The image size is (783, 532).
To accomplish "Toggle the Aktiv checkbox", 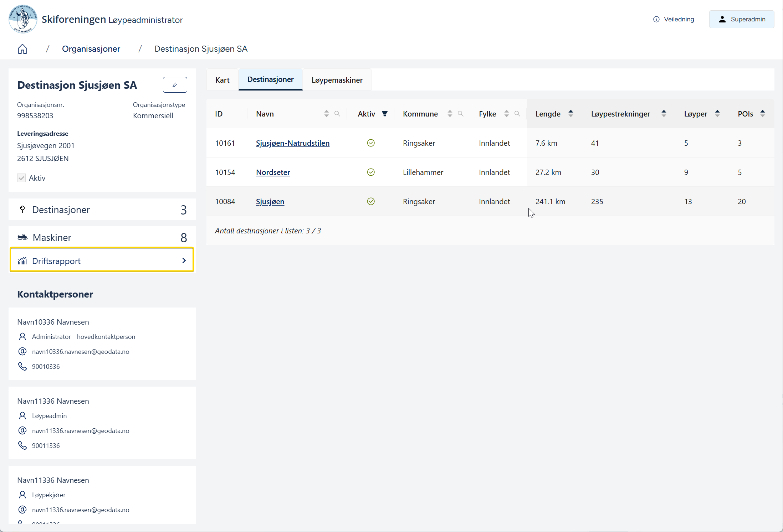I will pyautogui.click(x=21, y=178).
